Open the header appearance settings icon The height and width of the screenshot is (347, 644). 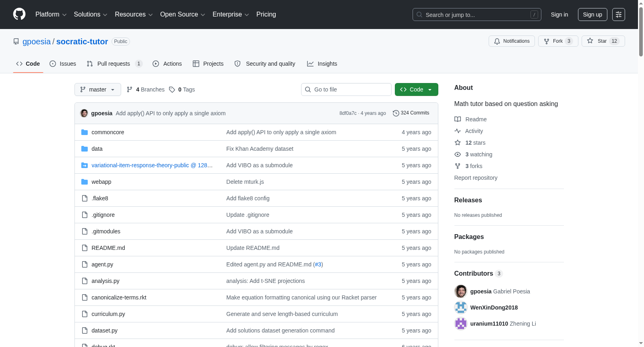[x=619, y=15]
